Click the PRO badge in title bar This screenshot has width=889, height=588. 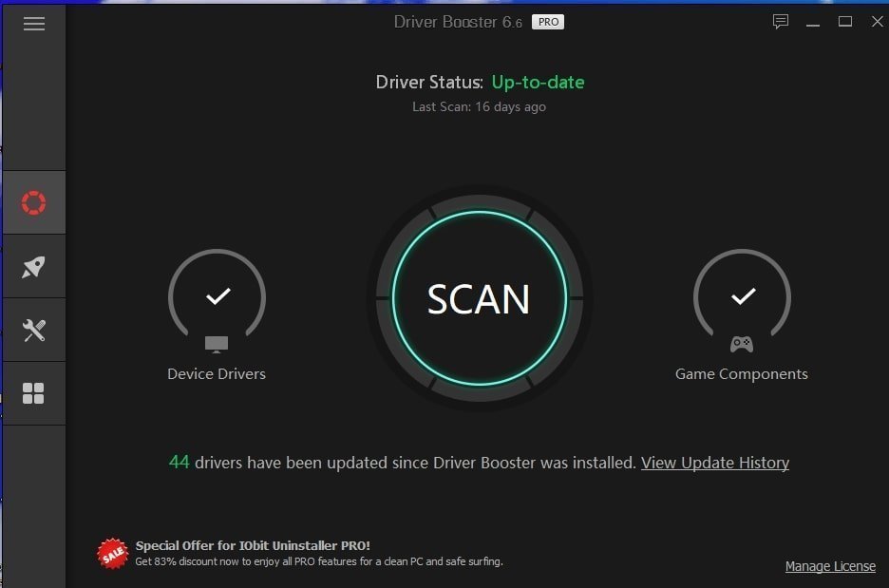pyautogui.click(x=547, y=22)
